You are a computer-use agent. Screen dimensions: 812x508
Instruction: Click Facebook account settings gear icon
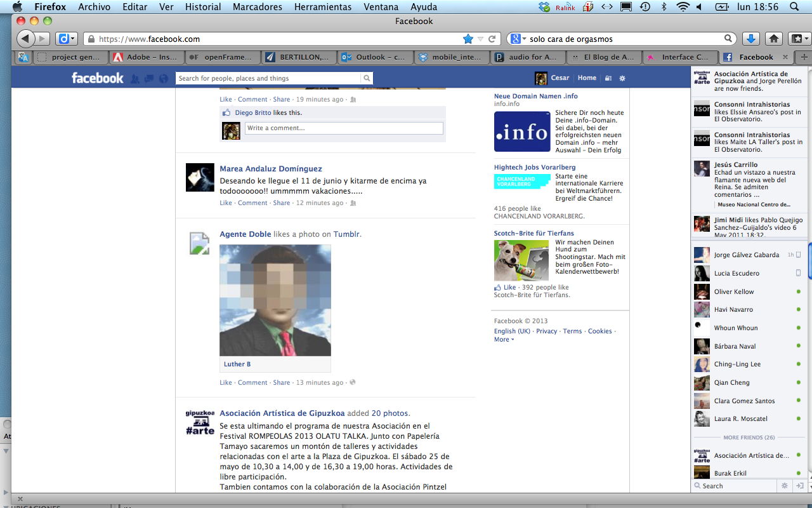point(622,78)
